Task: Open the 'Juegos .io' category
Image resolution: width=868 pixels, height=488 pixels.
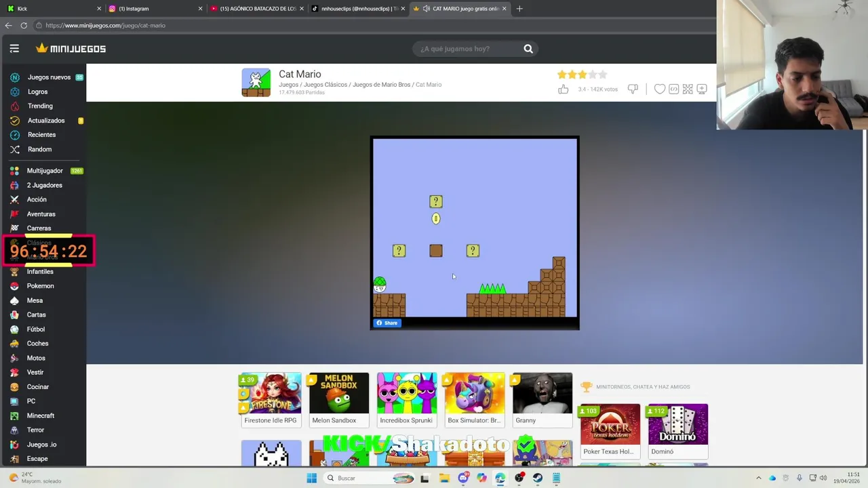Action: click(x=42, y=445)
